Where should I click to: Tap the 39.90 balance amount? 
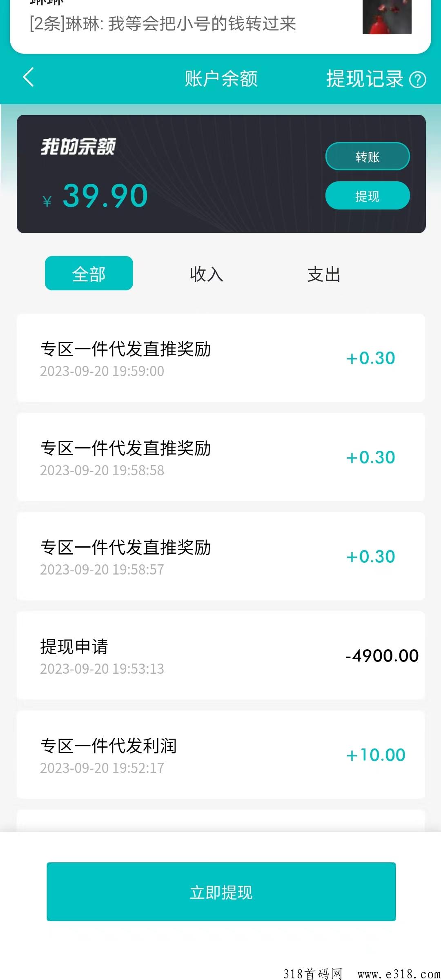[105, 196]
